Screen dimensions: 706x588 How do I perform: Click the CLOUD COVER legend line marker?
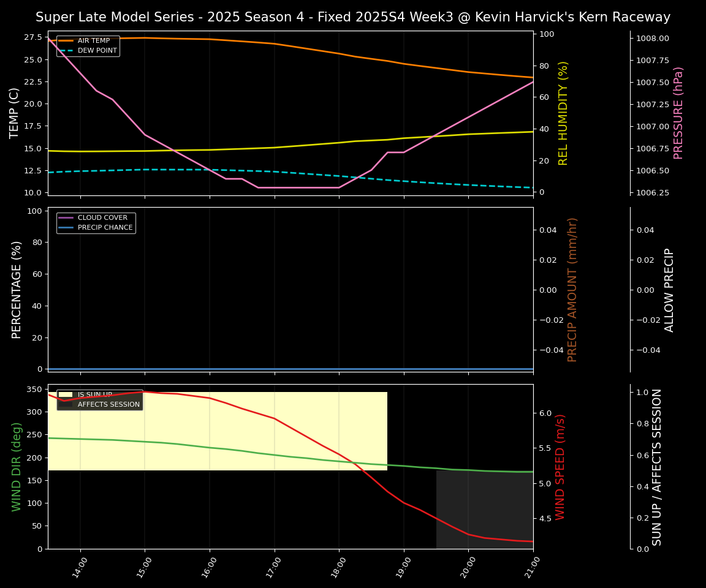pos(66,218)
